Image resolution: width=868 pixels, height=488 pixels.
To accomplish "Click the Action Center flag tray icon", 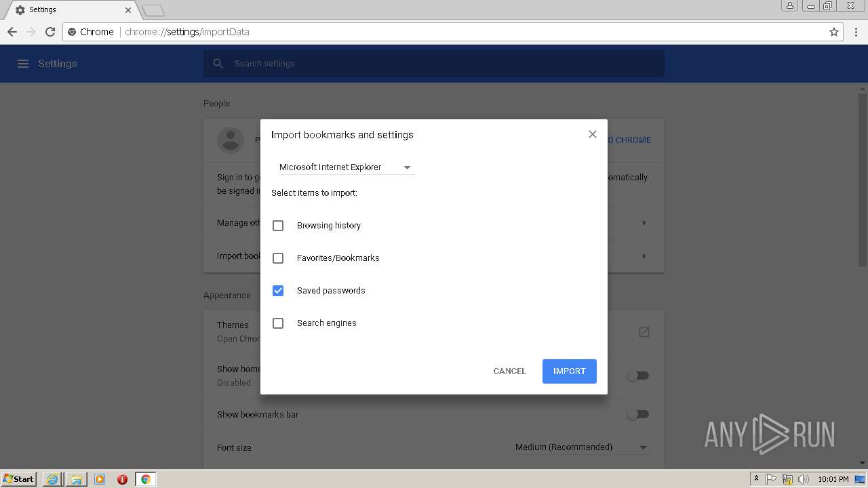I will pyautogui.click(x=771, y=479).
